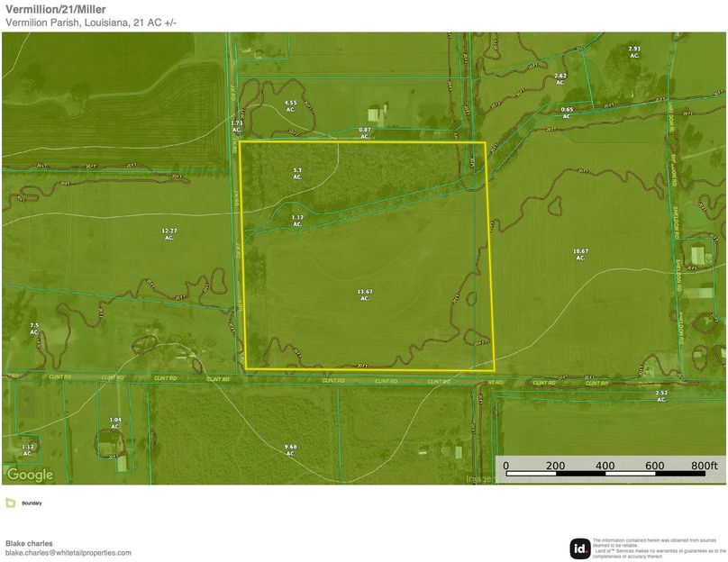Expand the Vermillion/21/Miller title header
Image resolution: width=728 pixels, height=562 pixels.
point(57,11)
